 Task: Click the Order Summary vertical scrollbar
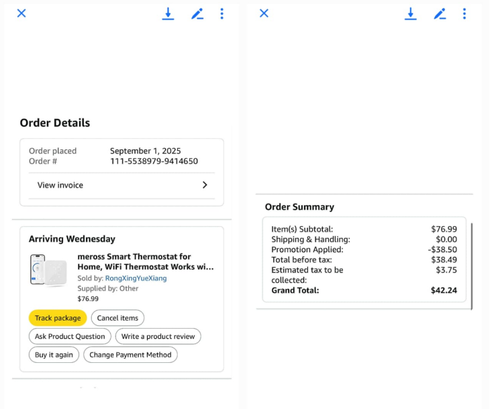coord(472,266)
